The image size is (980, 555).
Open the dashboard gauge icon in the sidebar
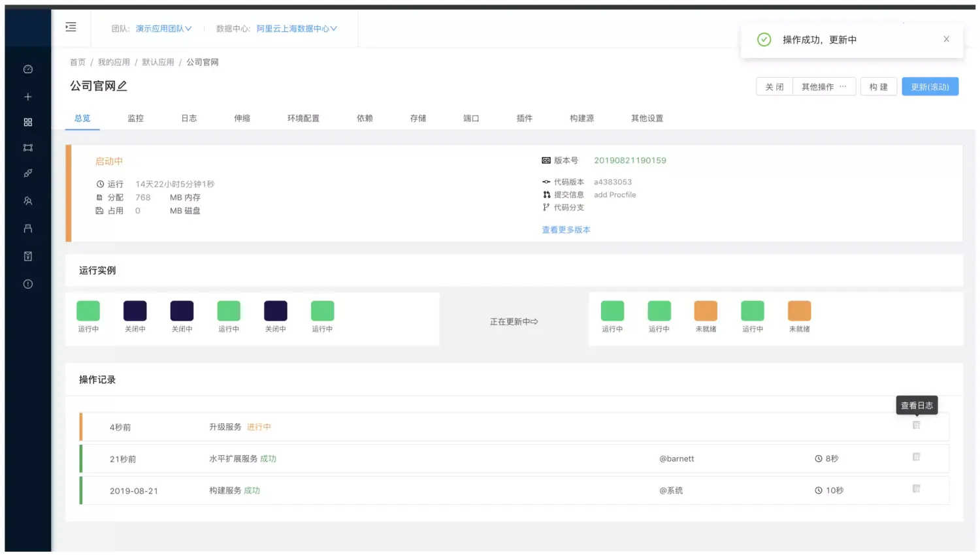[28, 69]
